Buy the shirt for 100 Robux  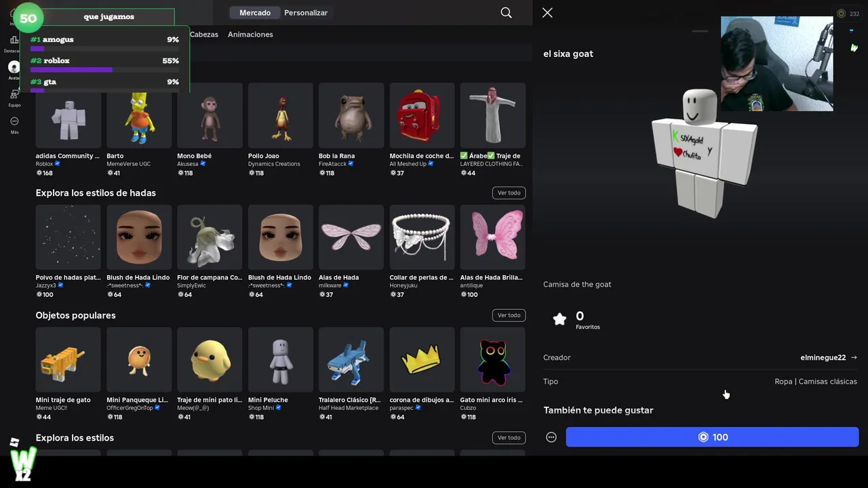click(x=712, y=437)
